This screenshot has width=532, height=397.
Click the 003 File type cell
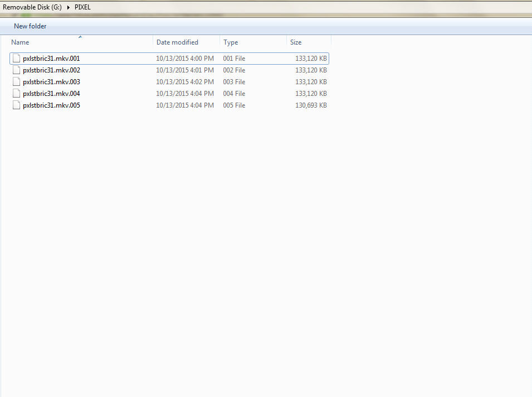tap(234, 82)
